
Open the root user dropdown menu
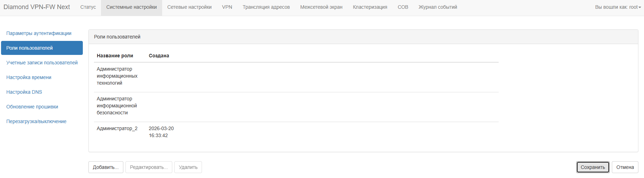(x=618, y=7)
